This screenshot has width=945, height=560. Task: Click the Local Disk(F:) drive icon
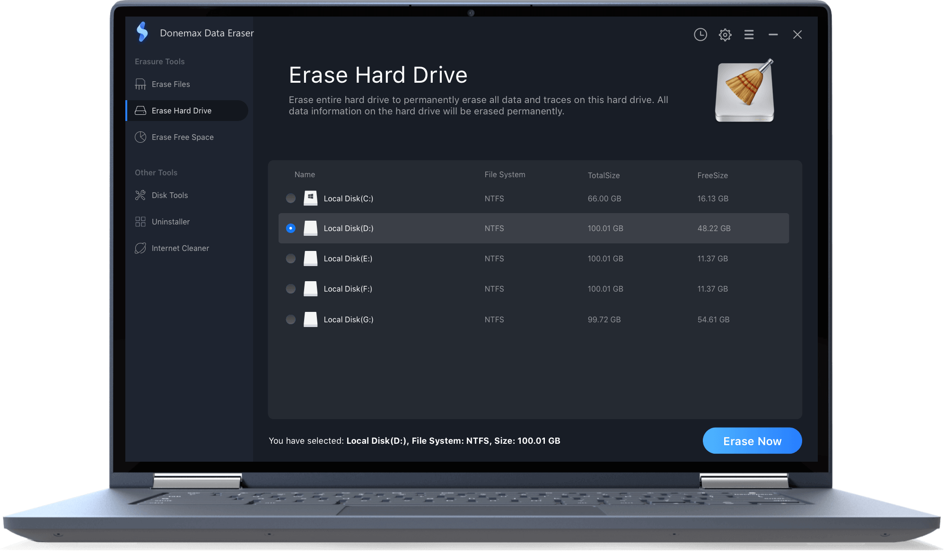(x=310, y=289)
